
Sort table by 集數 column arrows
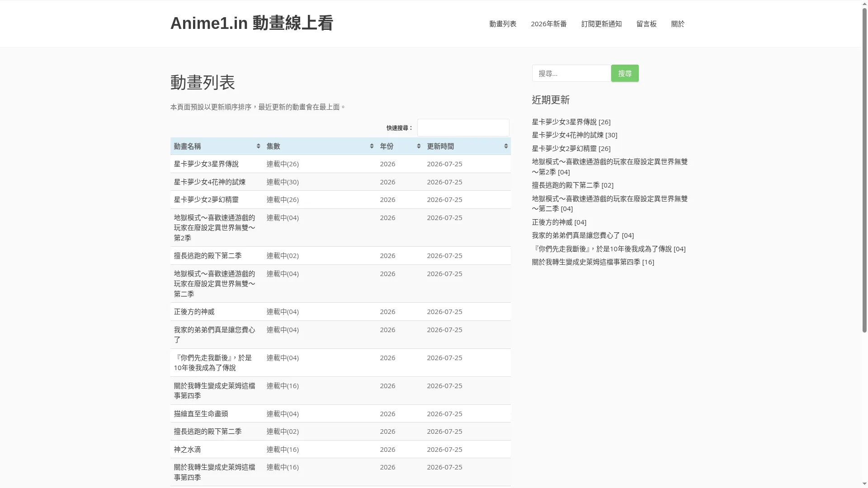click(x=372, y=146)
